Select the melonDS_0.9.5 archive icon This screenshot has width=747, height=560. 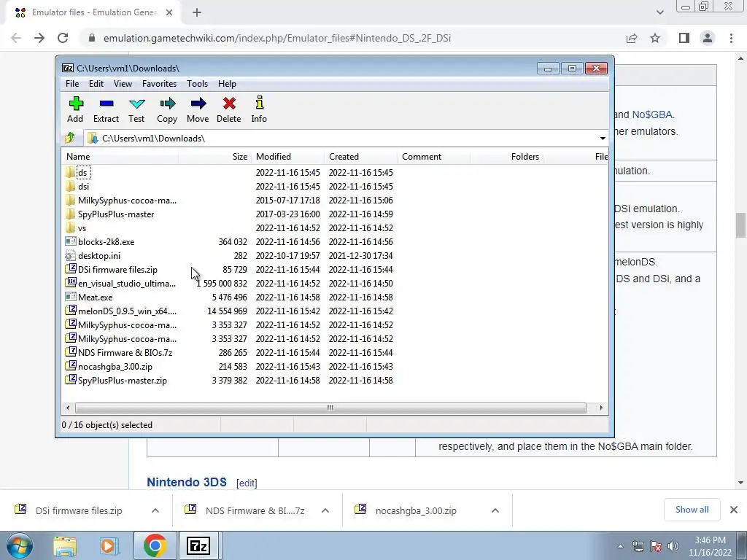(x=71, y=311)
